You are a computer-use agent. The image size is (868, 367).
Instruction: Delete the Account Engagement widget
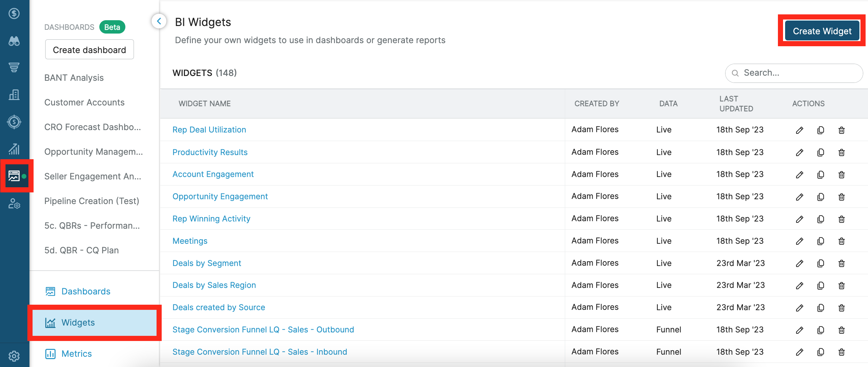(x=842, y=175)
